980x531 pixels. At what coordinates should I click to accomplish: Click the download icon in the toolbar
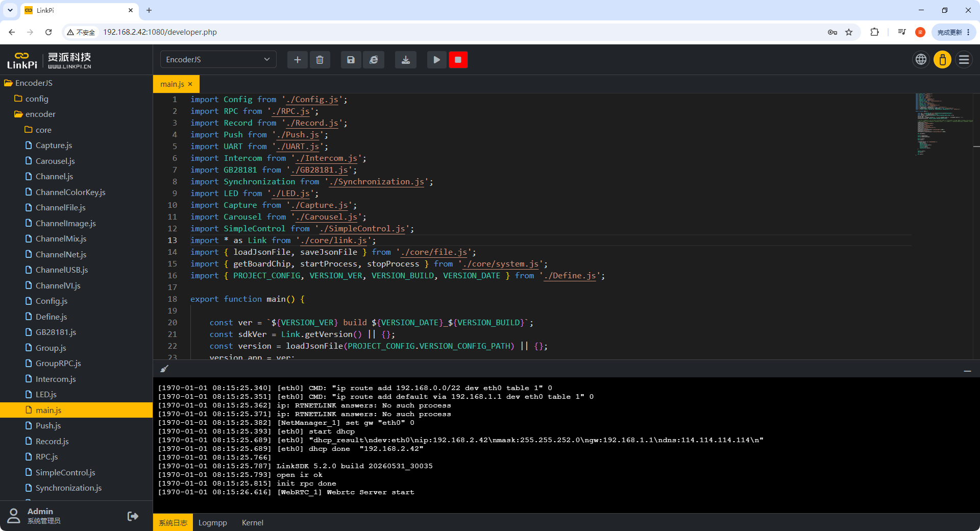coord(406,60)
